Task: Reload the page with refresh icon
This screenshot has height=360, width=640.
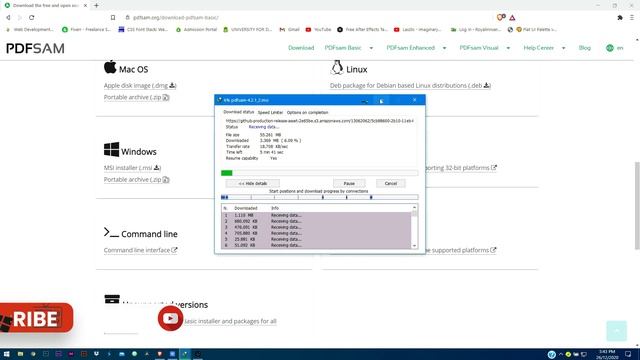Action: click(31, 18)
